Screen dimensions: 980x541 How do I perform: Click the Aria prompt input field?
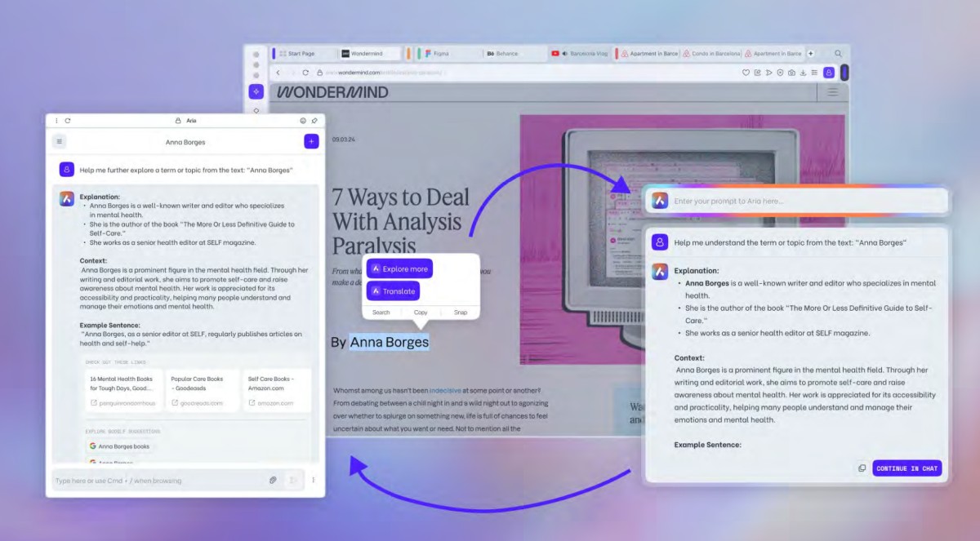pos(804,201)
